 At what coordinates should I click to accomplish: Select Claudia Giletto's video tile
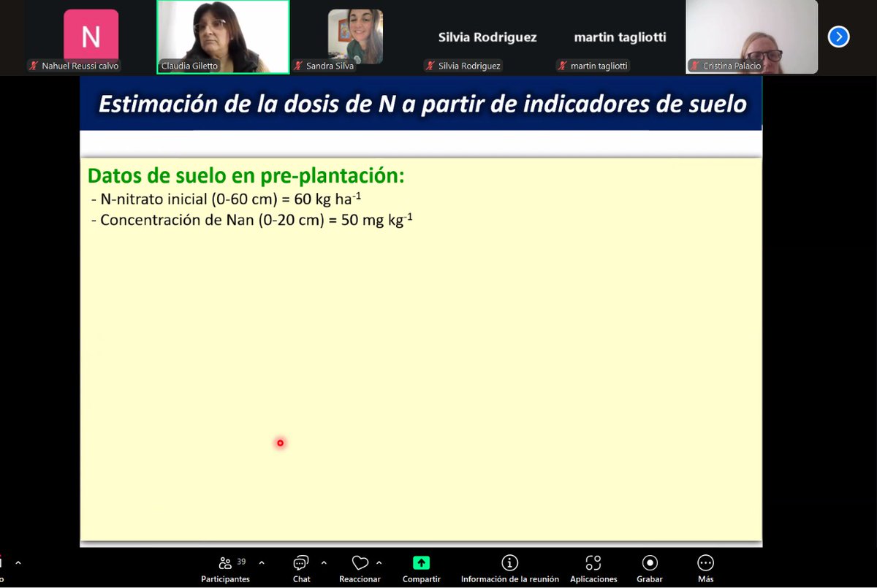click(223, 37)
